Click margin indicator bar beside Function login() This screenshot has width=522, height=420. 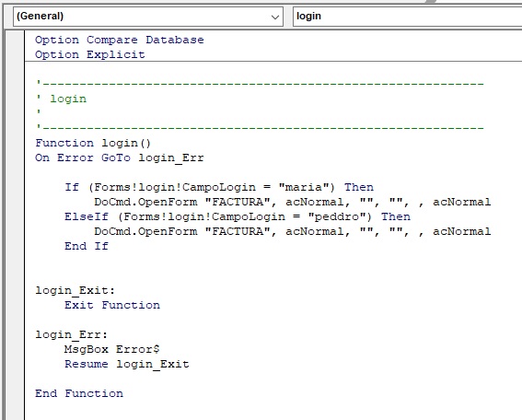[15, 143]
